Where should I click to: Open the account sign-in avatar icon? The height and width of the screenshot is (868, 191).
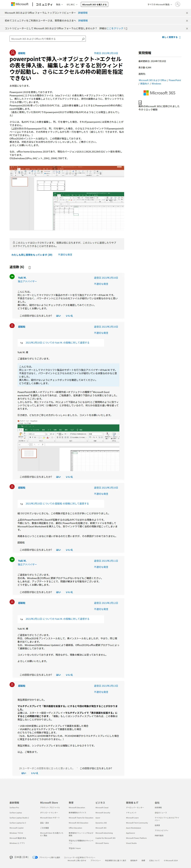[177, 4]
